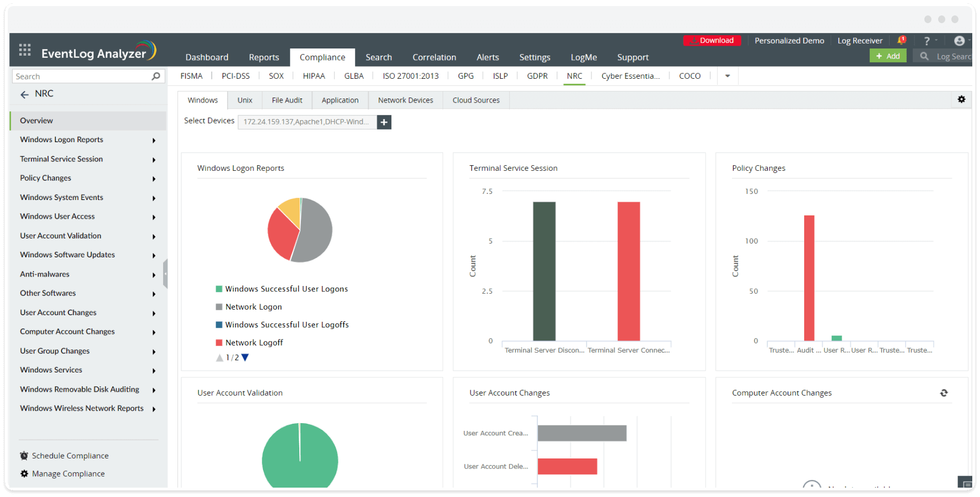The image size is (980, 497).
Task: Switch to the Unix tab
Action: [245, 100]
